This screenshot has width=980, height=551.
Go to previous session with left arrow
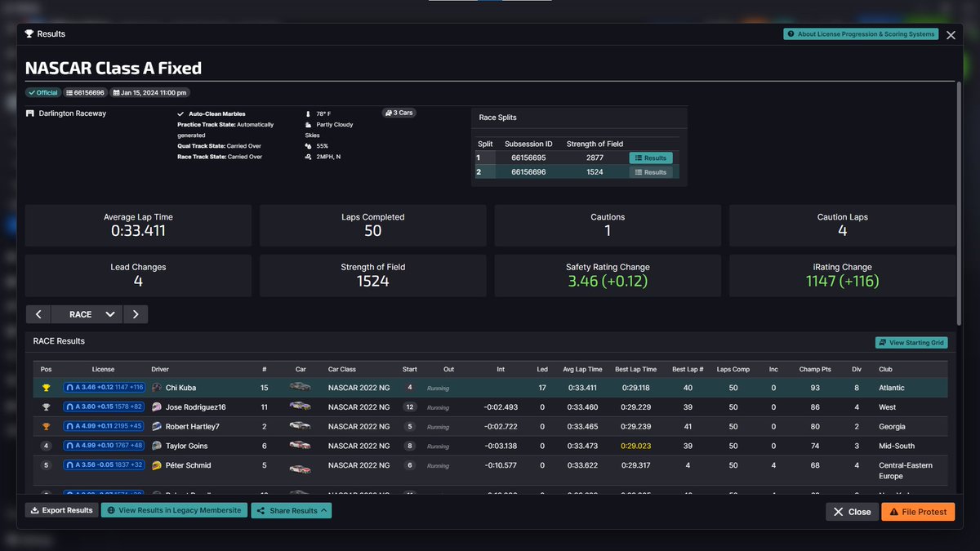pos(38,314)
